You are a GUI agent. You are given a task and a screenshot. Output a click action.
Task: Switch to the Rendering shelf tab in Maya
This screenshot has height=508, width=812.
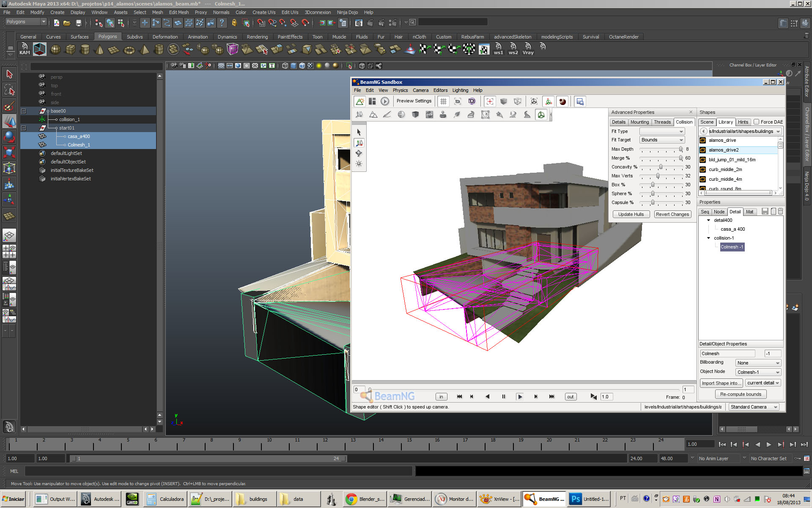pos(257,37)
